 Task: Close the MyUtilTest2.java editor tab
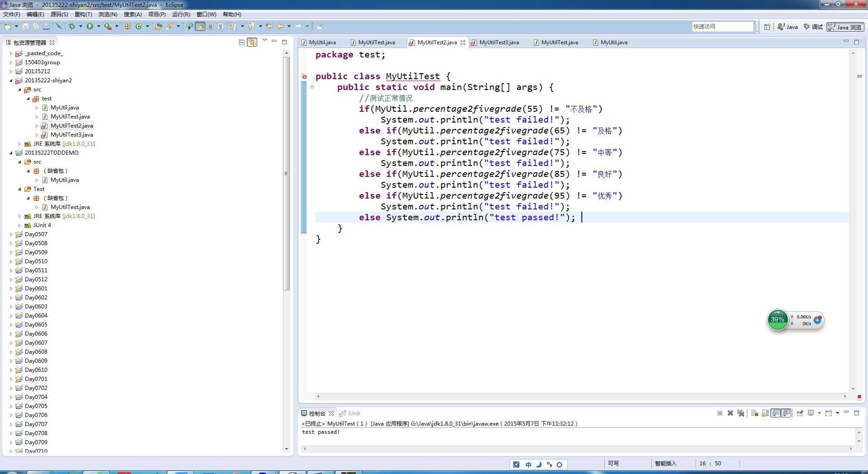pyautogui.click(x=463, y=43)
